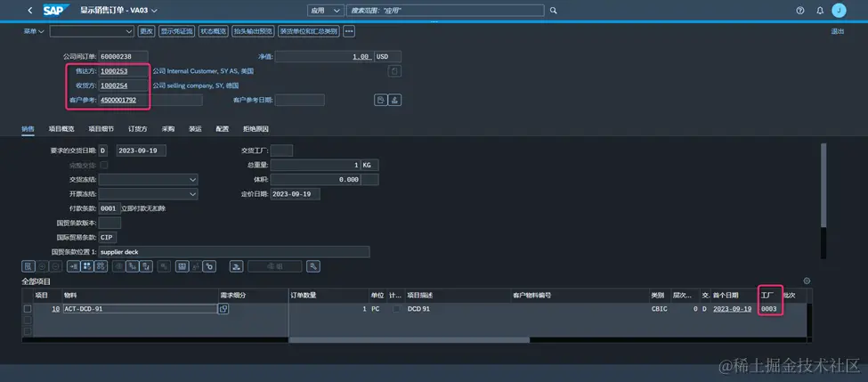Click the 公司间订单 field 60000238
868x382 pixels.
click(124, 56)
